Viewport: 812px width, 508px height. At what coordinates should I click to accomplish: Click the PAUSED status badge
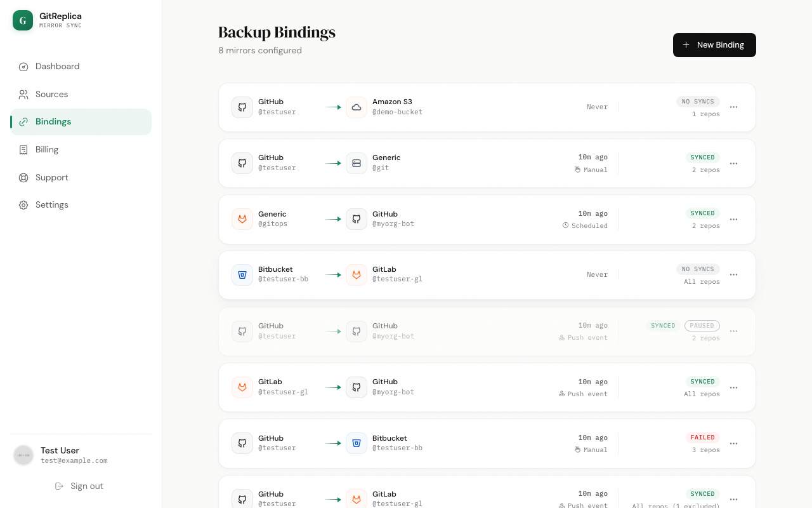pos(702,326)
